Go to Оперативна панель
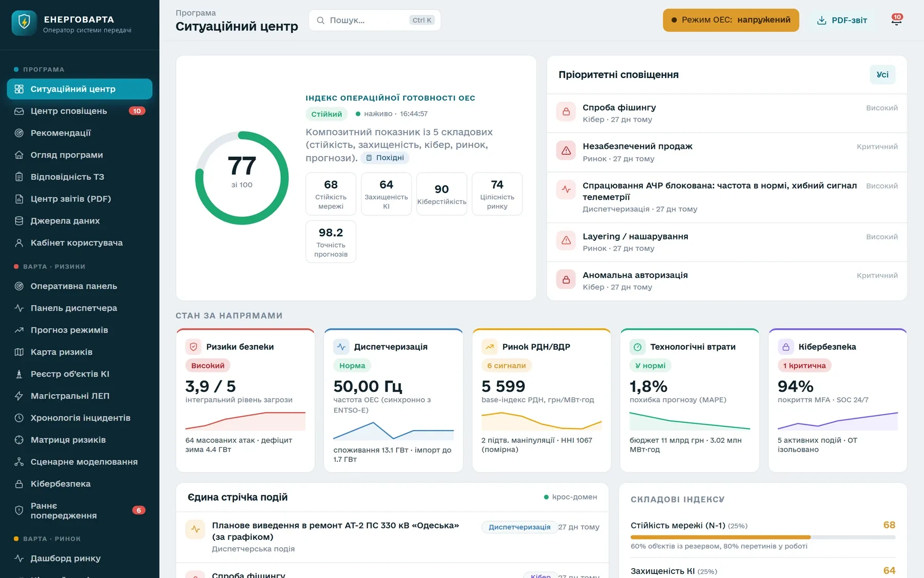924x578 pixels. [80, 286]
